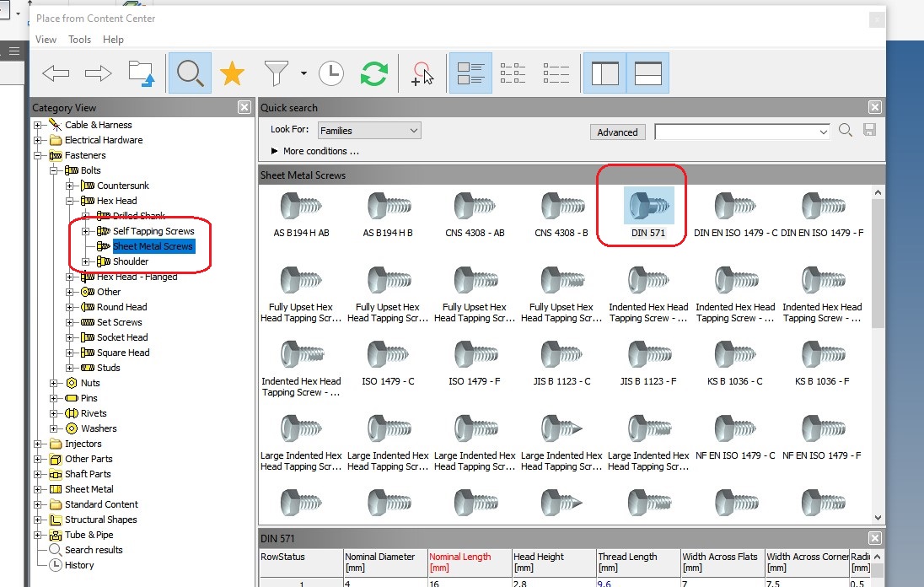Screen dimensions: 924x587
Task: Close the Category View panel
Action: click(244, 107)
